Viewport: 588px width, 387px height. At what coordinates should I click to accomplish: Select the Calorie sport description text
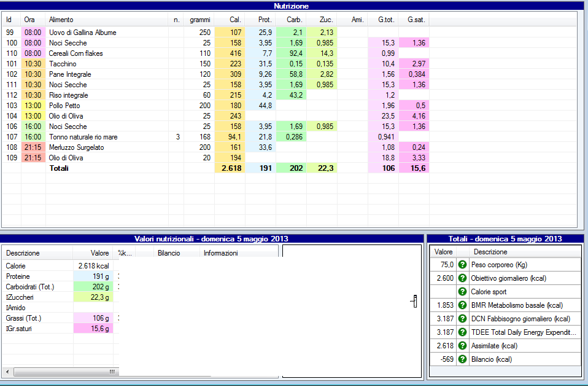[489, 292]
